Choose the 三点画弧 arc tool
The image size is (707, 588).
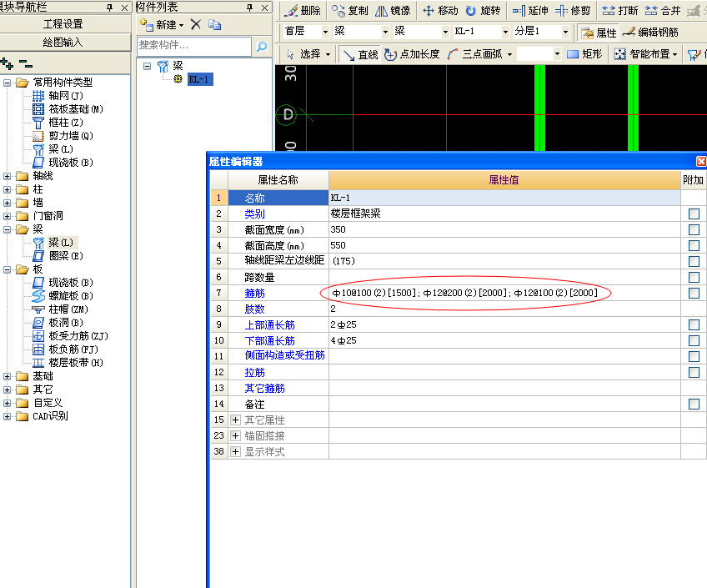[479, 54]
